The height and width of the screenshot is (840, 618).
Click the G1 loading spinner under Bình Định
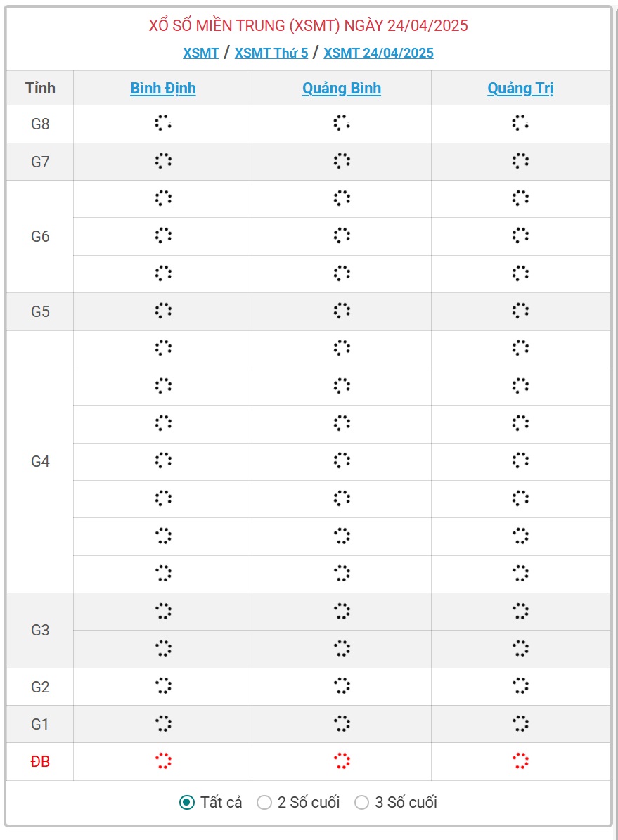click(163, 723)
